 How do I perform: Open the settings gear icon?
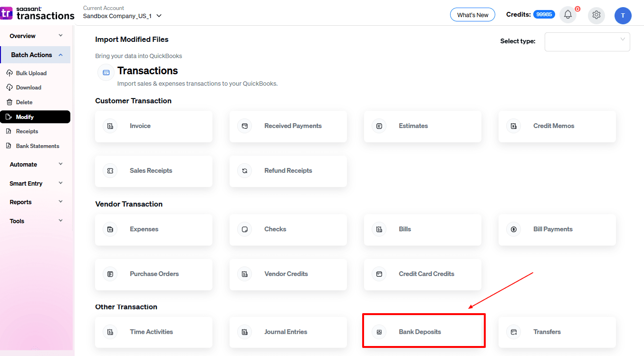pos(596,15)
